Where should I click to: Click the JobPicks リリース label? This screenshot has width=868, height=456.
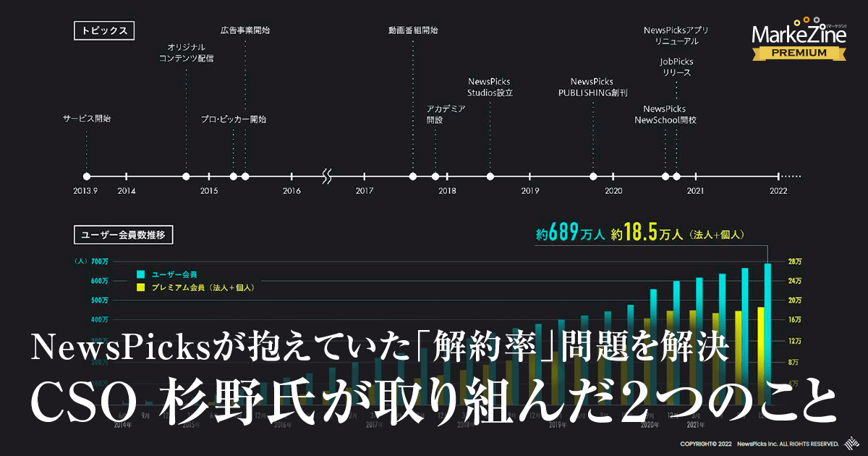tap(676, 67)
